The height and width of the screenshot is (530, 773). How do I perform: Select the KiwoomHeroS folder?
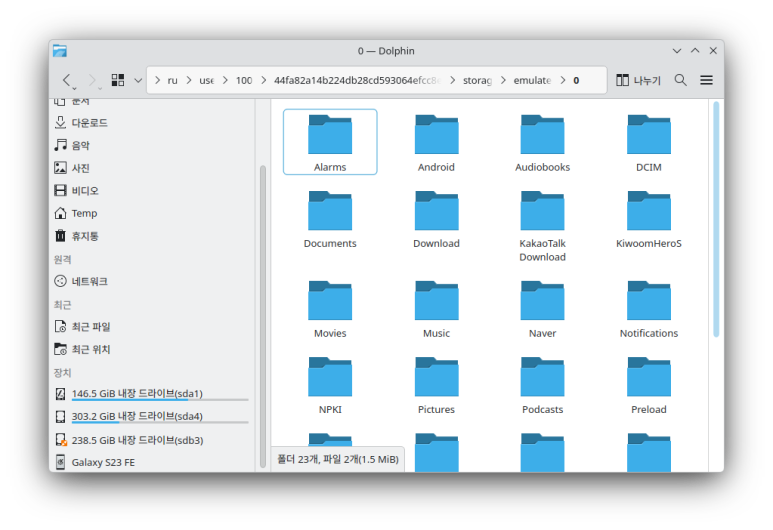(x=649, y=218)
